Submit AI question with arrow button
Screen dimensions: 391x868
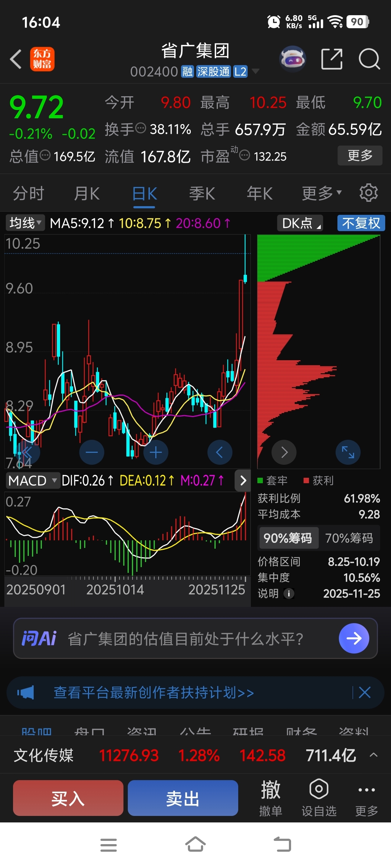[354, 638]
